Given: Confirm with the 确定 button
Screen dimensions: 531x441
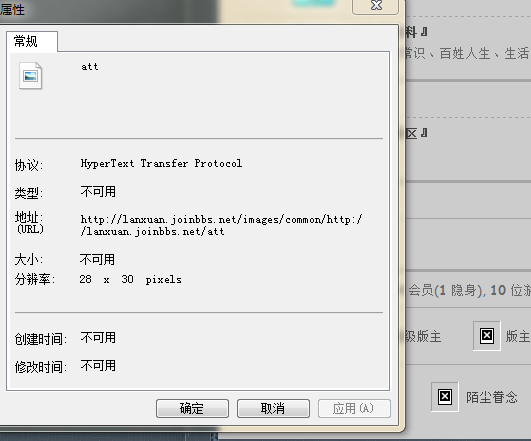Looking at the screenshot, I should pyautogui.click(x=192, y=408).
